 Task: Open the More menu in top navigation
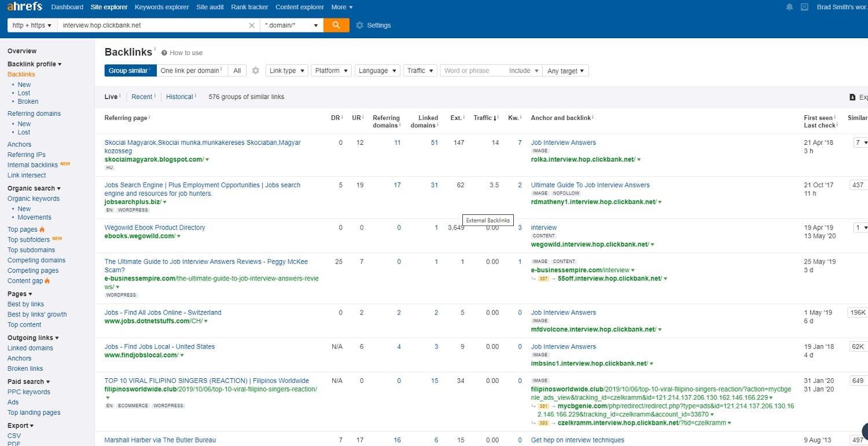342,7
